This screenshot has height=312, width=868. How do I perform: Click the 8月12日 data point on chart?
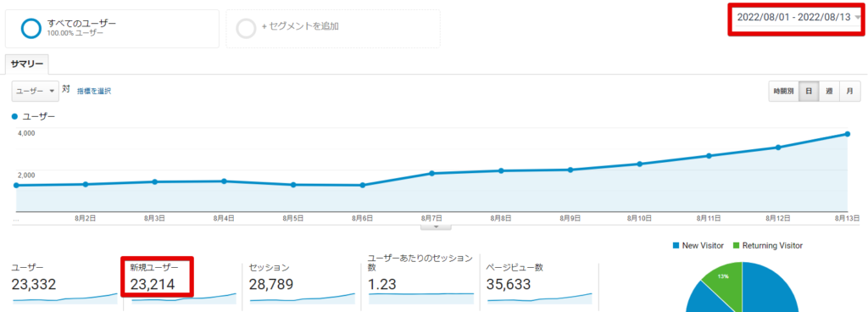click(778, 148)
